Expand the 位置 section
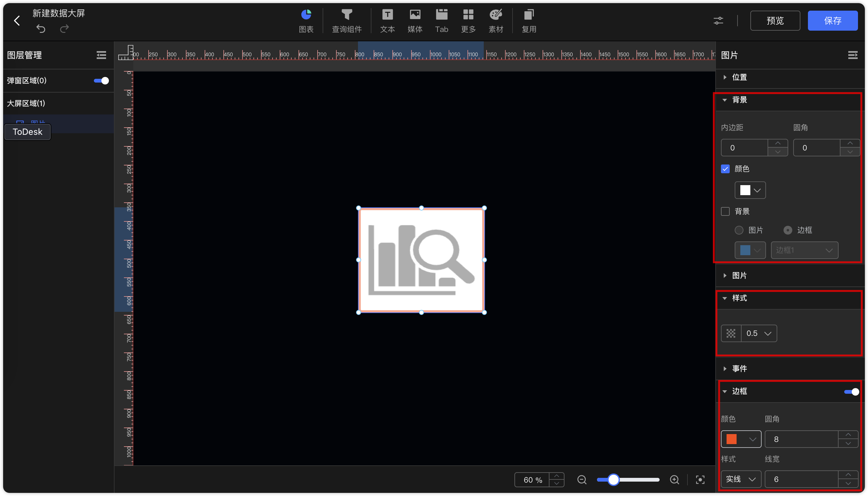The height and width of the screenshot is (496, 868). click(739, 77)
